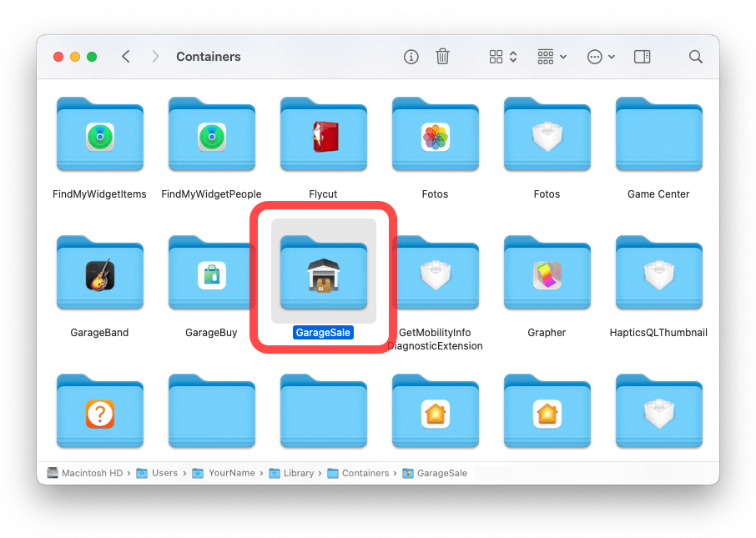756x538 pixels.
Task: Click the Get Info toolbar icon
Action: click(411, 57)
